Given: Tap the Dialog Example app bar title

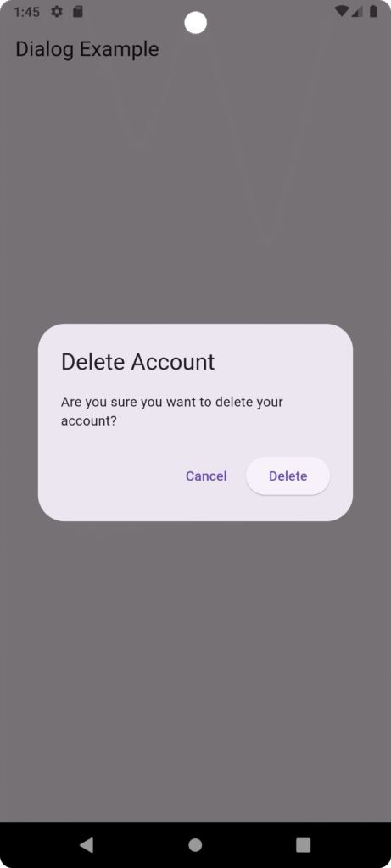Looking at the screenshot, I should tap(87, 49).
